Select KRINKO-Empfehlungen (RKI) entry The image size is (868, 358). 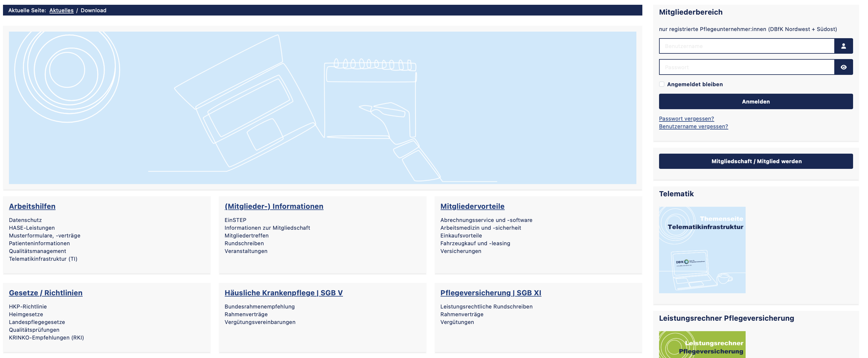tap(47, 337)
